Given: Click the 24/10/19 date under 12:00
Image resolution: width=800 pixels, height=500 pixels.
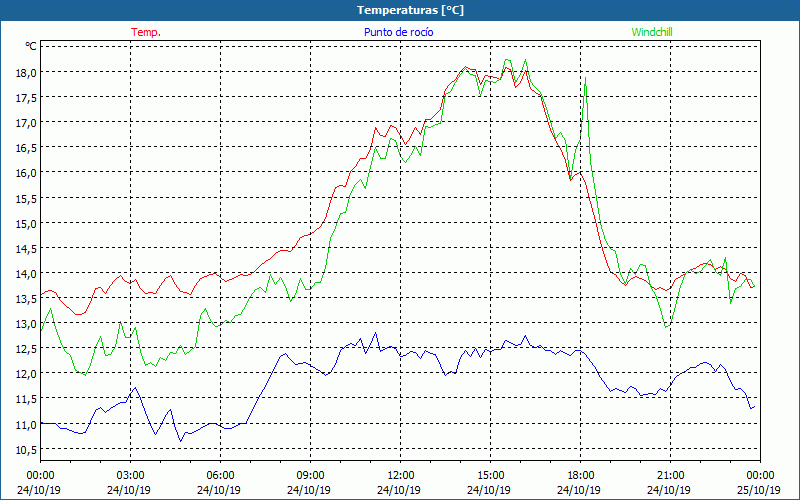Looking at the screenshot, I should click(401, 490).
